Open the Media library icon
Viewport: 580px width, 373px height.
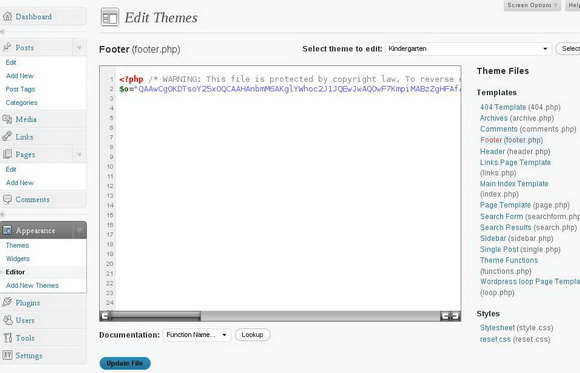coord(7,119)
